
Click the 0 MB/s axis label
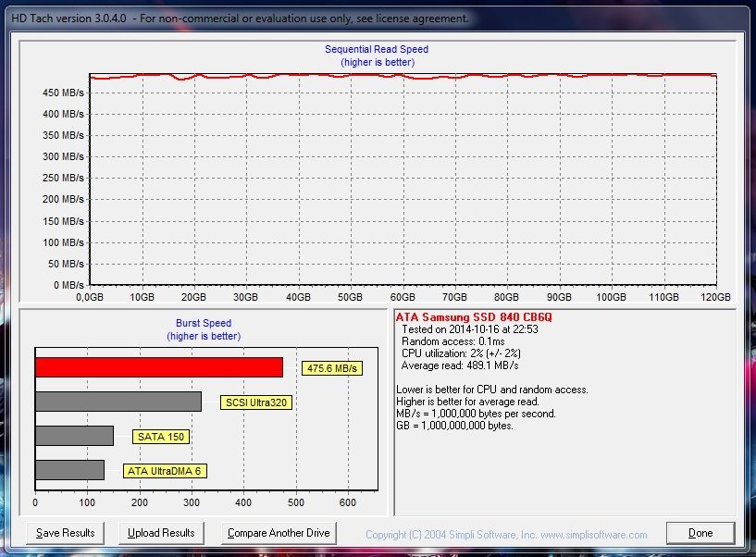tap(69, 285)
